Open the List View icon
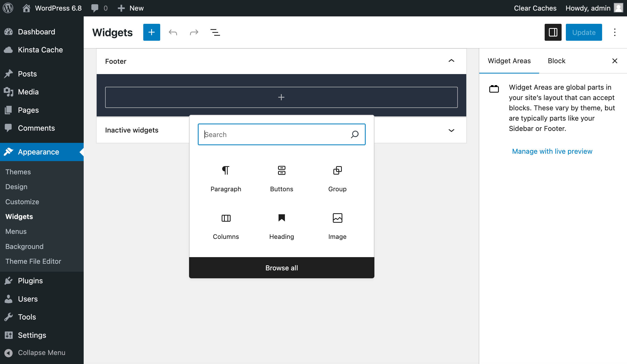The height and width of the screenshot is (364, 627). 215,32
